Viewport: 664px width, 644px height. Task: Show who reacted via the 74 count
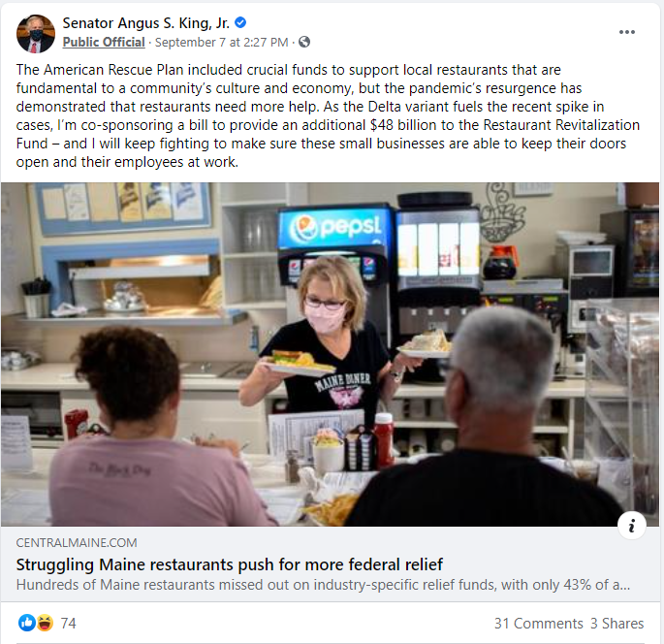point(68,624)
